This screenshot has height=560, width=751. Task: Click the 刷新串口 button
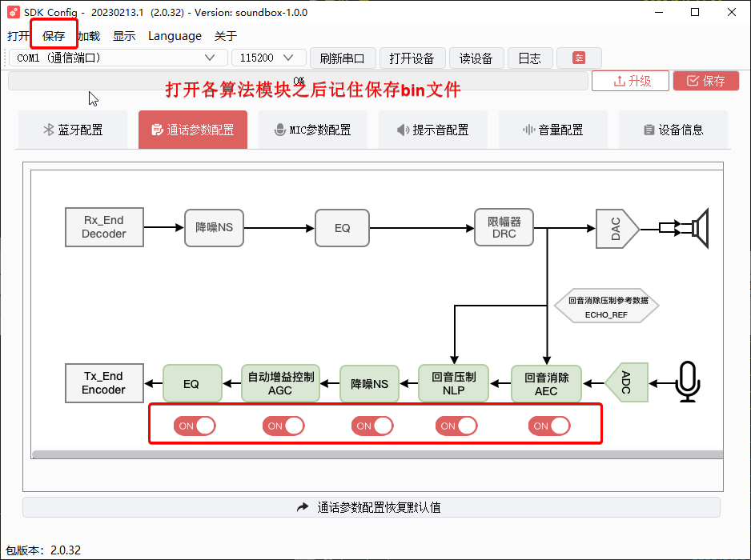343,58
